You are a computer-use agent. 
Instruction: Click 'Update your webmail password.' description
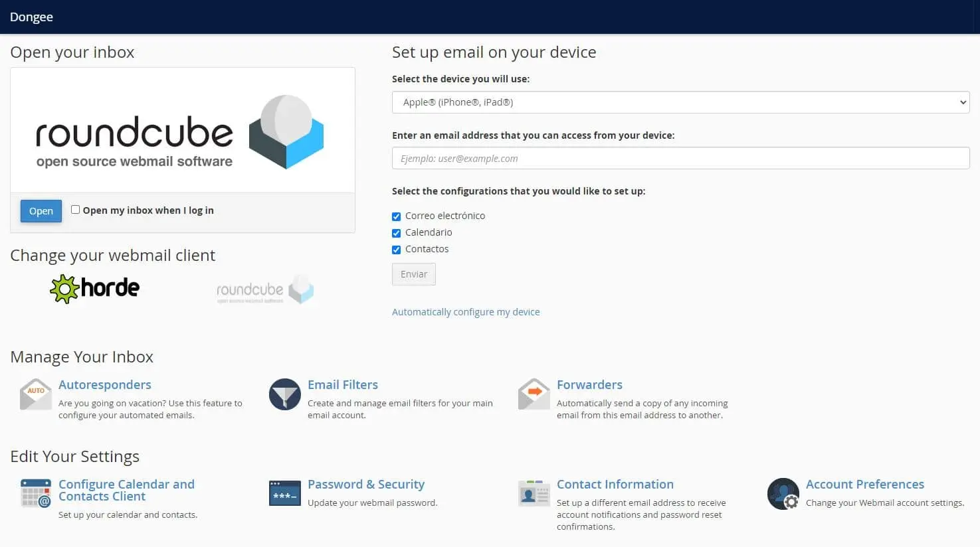pyautogui.click(x=373, y=503)
